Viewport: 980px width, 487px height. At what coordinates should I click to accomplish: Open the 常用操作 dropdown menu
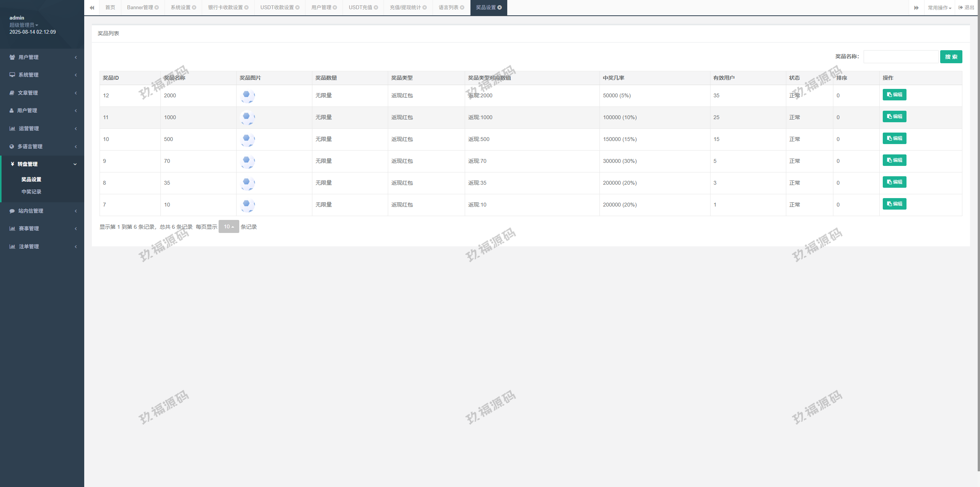pos(939,8)
